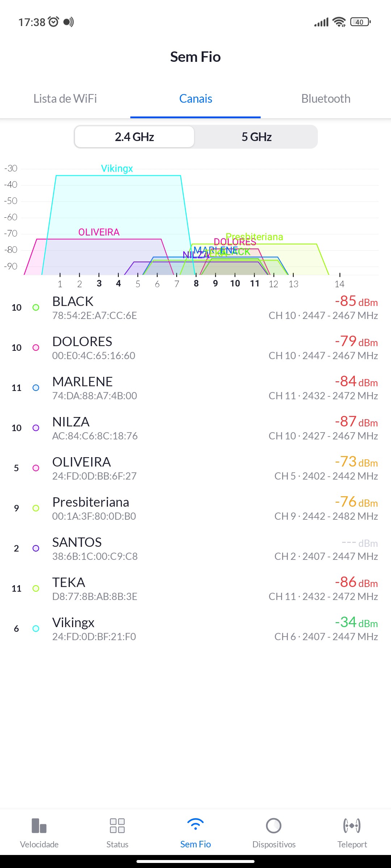Open the Velocidade speed test icon
Screen dimensions: 391x868
click(x=39, y=826)
